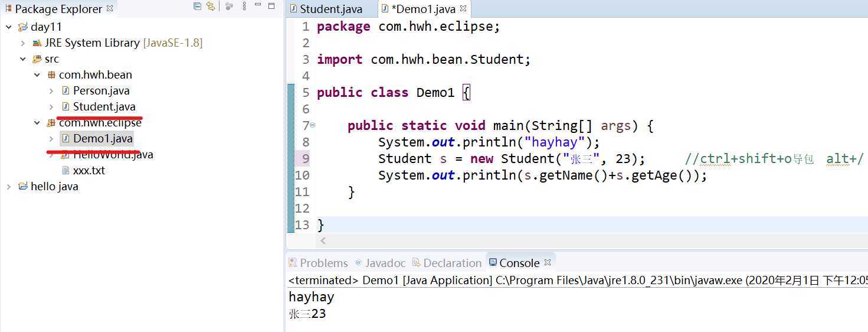Toggle Link with Editor in Package Explorer
Viewport: 868px width, 332px height.
pos(211,6)
